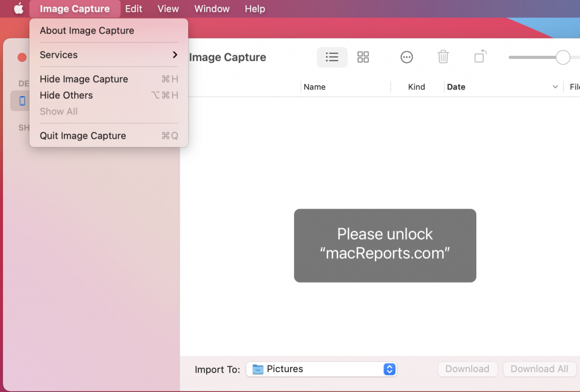Open the Apple menu
The image size is (580, 392).
coord(19,8)
